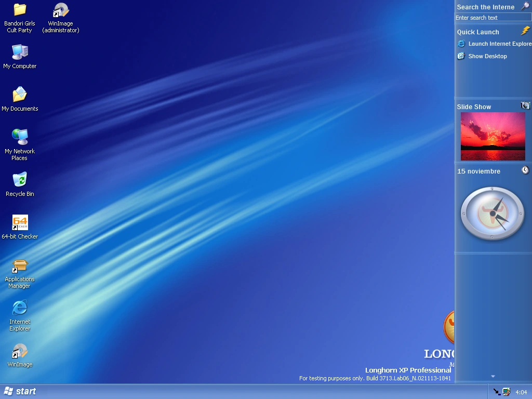The height and width of the screenshot is (399, 532).
Task: Click the Enter search text field
Action: 493,17
